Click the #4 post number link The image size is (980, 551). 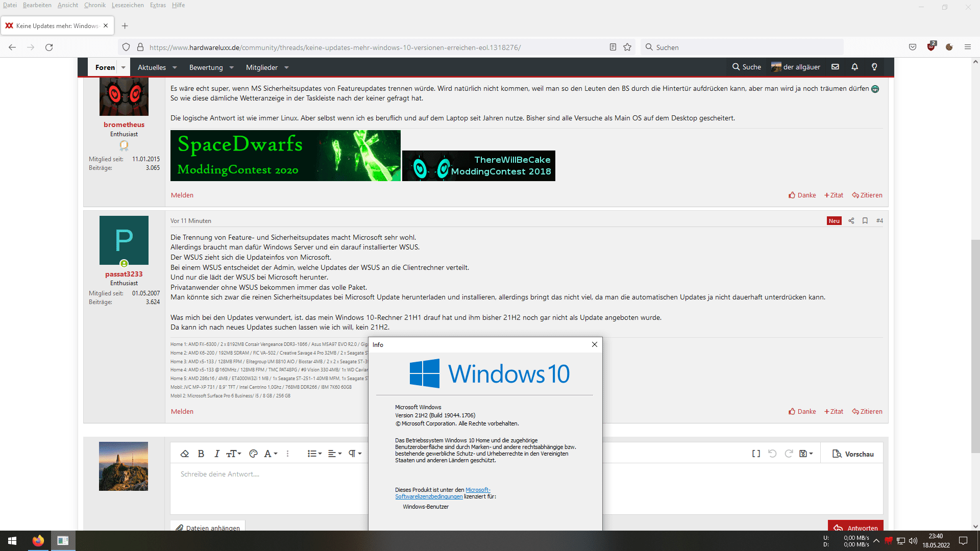coord(879,220)
